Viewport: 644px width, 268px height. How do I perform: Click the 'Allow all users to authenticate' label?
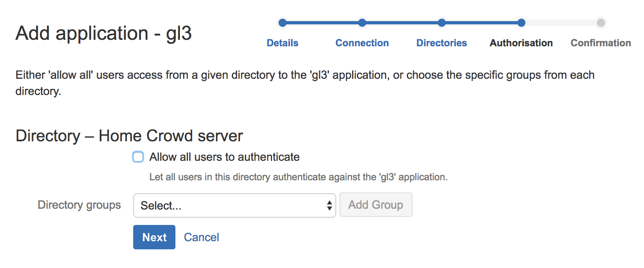pos(224,157)
